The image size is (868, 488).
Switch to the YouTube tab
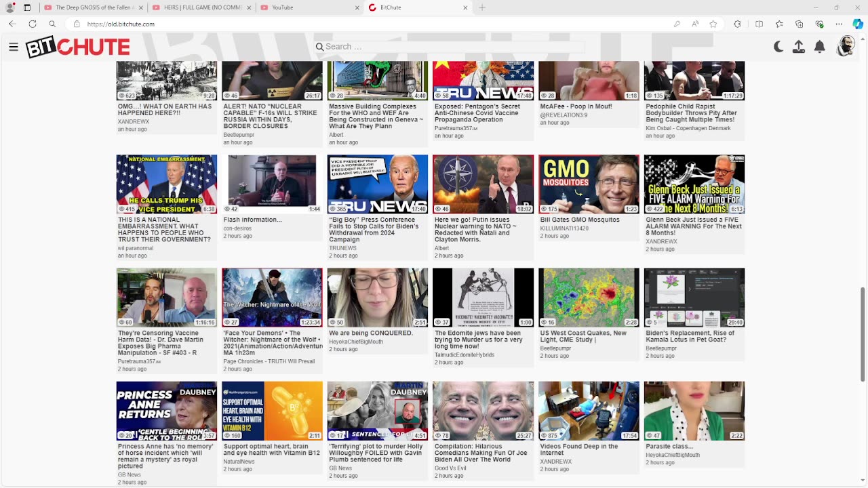310,7
